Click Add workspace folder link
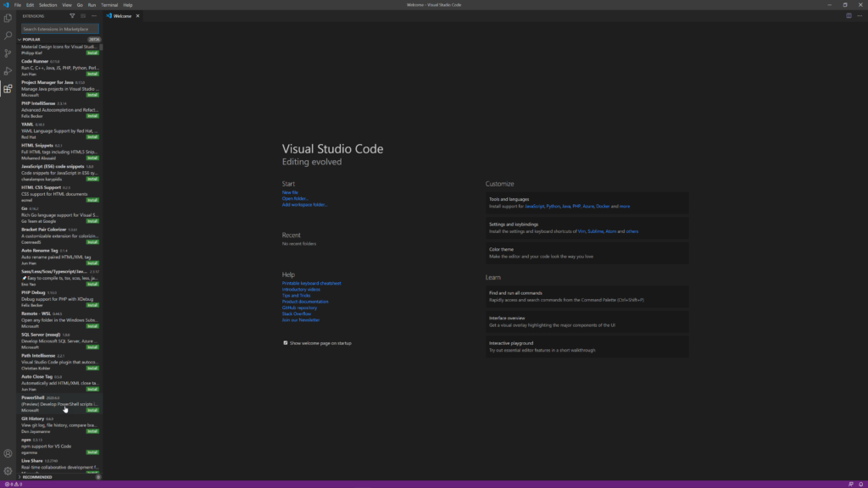 coord(304,205)
